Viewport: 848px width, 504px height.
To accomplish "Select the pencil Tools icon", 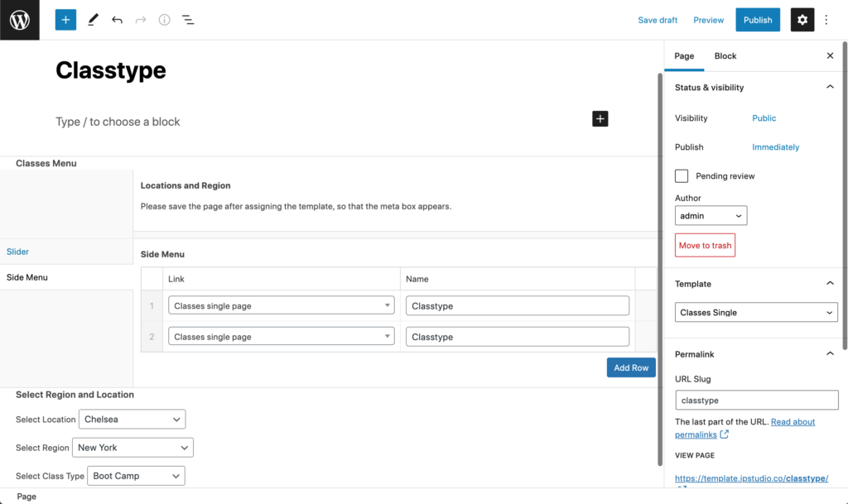I will point(93,20).
